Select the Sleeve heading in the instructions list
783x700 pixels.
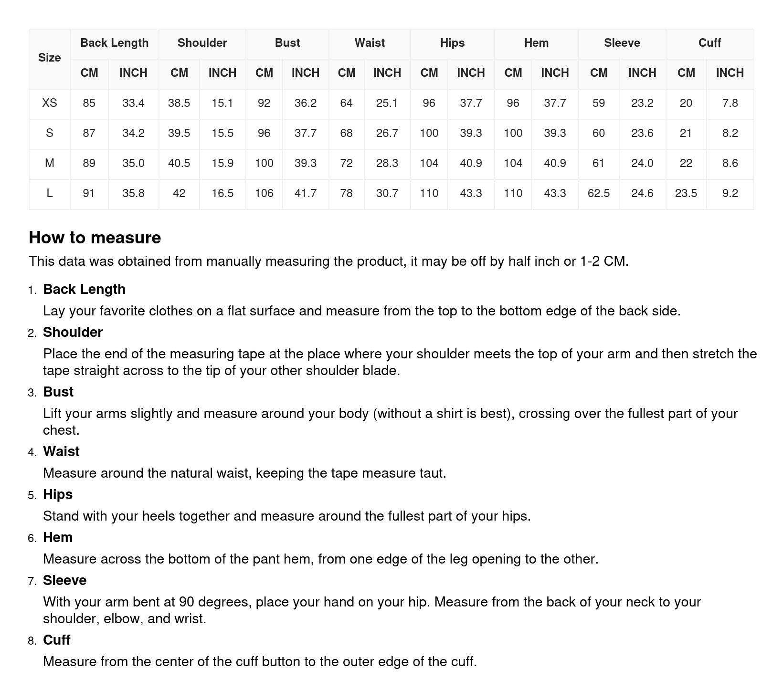(x=65, y=580)
